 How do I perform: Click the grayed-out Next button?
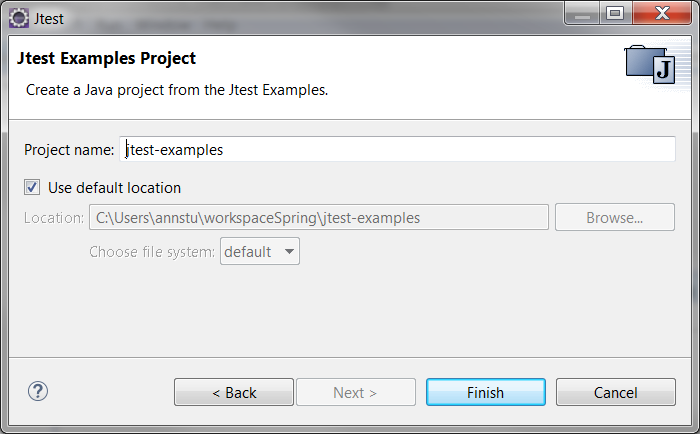(356, 392)
